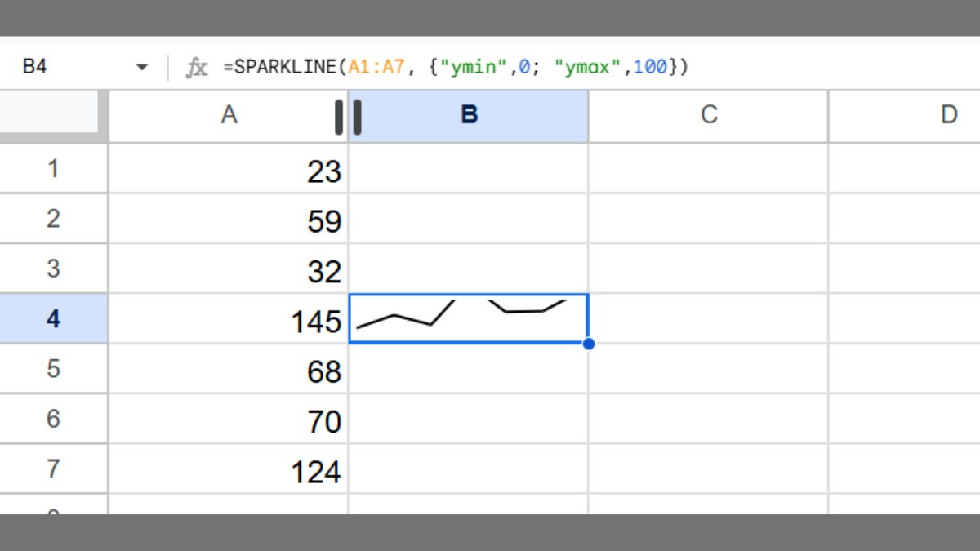Click cell containing 124

pos(229,469)
